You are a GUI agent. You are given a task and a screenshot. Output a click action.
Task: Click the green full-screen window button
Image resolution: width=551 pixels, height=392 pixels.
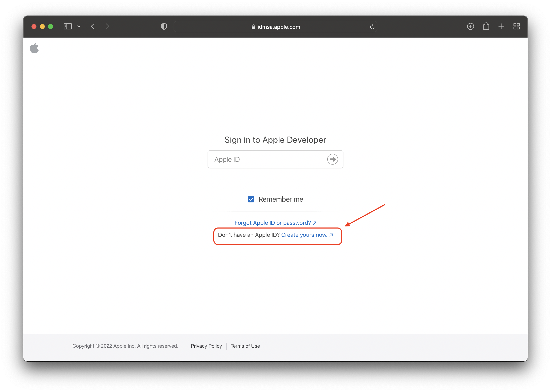coord(51,27)
